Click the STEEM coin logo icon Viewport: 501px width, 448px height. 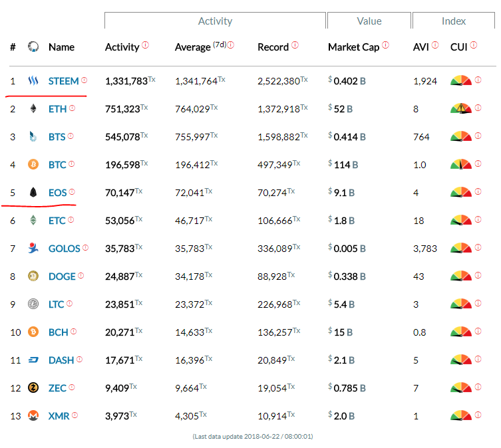[x=33, y=81]
